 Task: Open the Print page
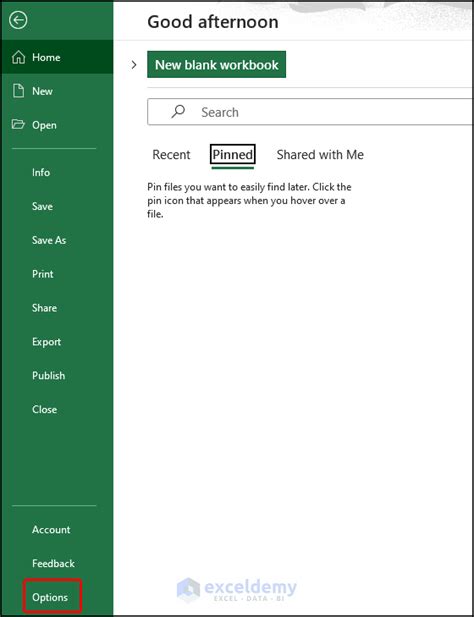click(x=42, y=274)
